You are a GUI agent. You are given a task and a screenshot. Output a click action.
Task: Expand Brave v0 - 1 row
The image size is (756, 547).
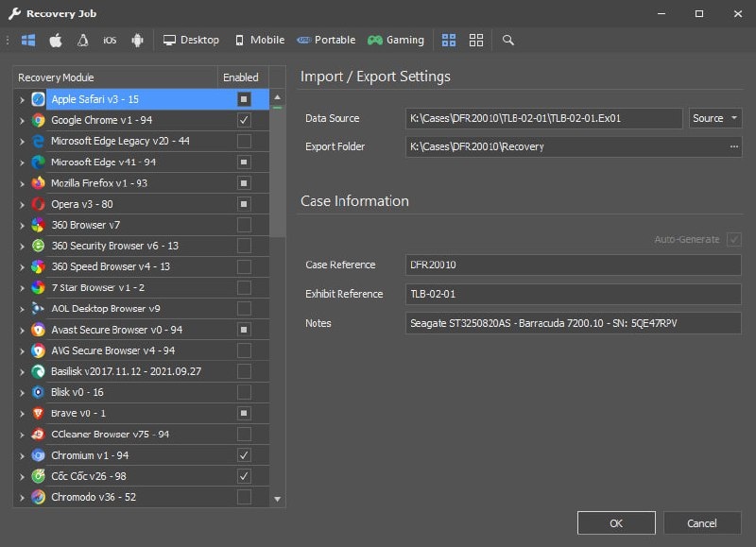click(x=22, y=414)
